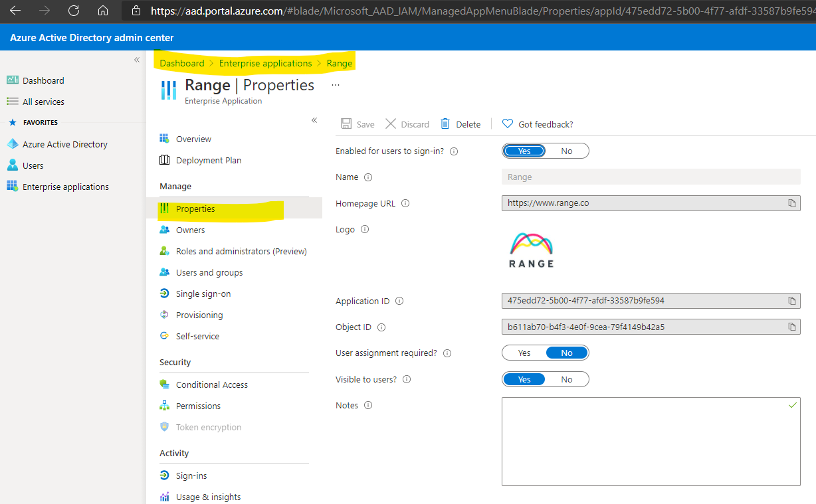
Task: Open All services icon in sidebar
Action: click(x=13, y=102)
